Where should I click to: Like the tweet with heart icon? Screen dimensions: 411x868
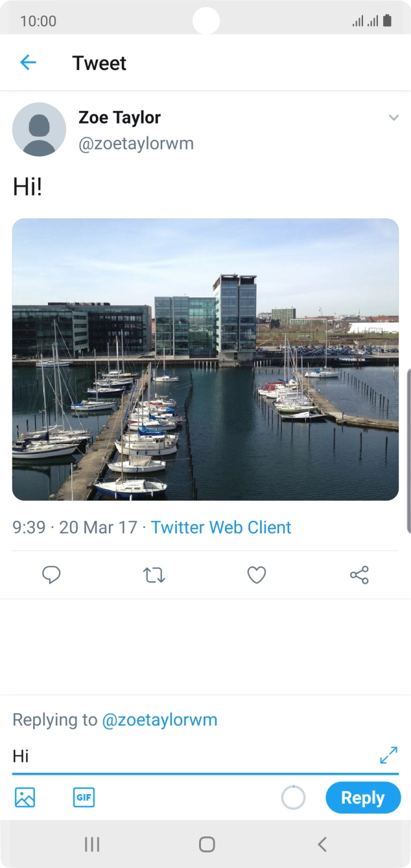[257, 575]
